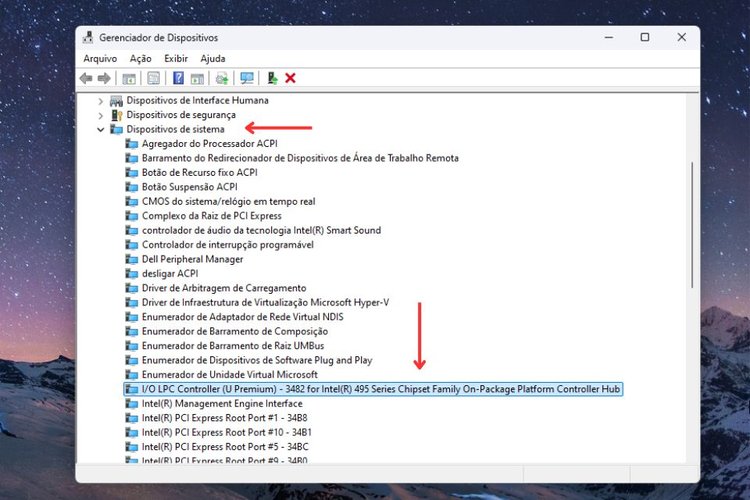Viewport: 750px width, 500px height.
Task: Click the icon beside Intel(R) Management Engine Interface
Action: tap(132, 404)
